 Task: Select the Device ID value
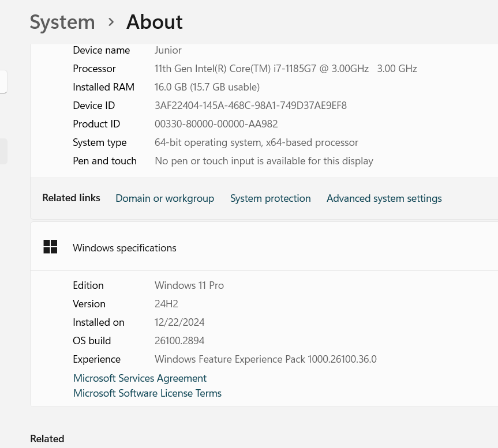pos(250,106)
